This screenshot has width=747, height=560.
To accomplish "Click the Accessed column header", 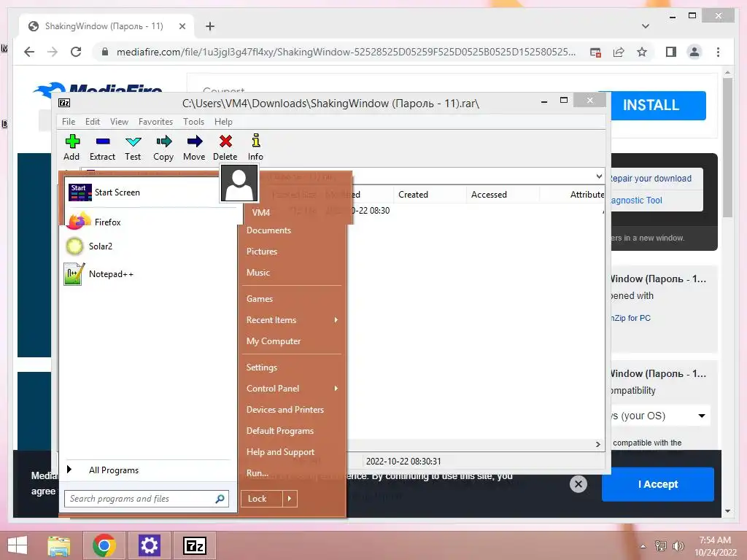I will [x=503, y=194].
